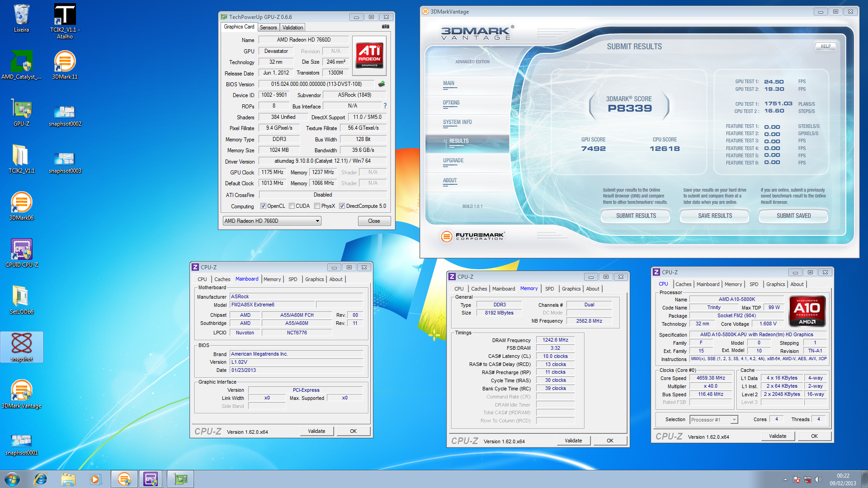Open Windows Media Player from taskbar
The width and height of the screenshot is (868, 488).
(95, 479)
